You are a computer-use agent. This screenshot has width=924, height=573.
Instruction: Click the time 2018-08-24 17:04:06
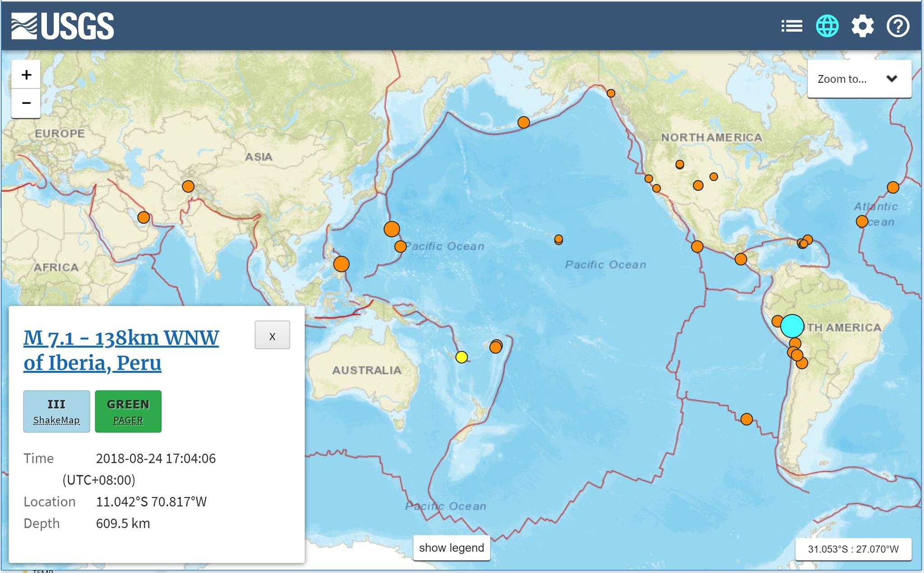pos(156,458)
